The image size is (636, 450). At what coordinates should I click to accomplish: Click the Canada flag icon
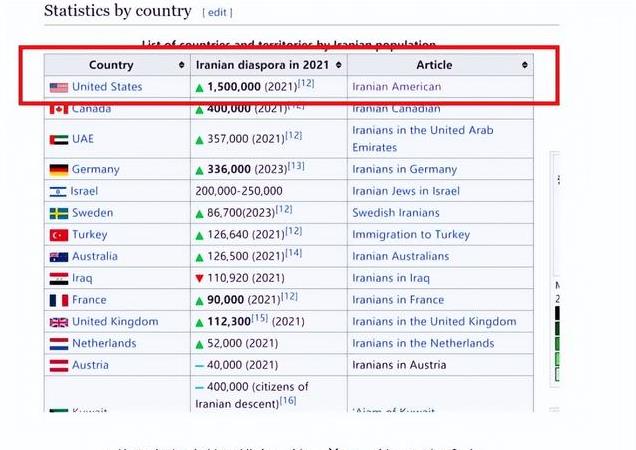(x=58, y=109)
